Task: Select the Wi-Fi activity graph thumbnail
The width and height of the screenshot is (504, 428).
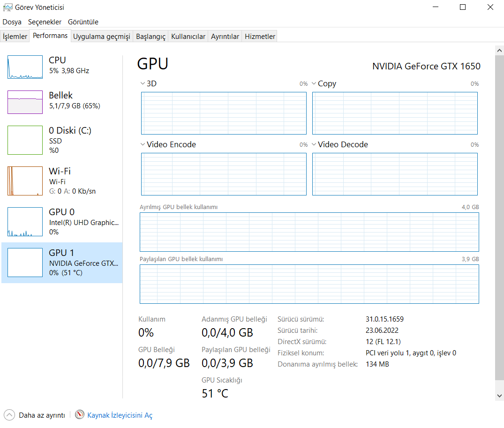Action: (x=25, y=180)
